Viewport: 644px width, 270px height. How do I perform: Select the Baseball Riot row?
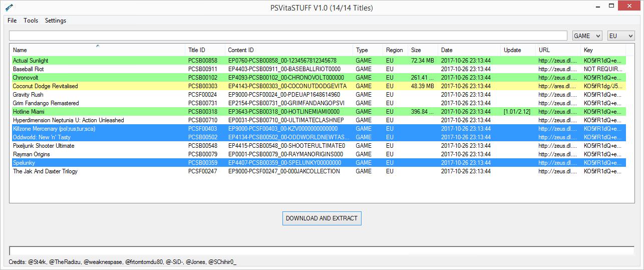point(318,69)
